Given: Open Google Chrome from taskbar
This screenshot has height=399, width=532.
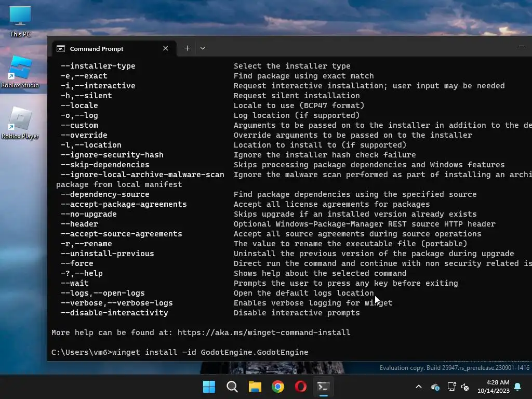Looking at the screenshot, I should (278, 387).
